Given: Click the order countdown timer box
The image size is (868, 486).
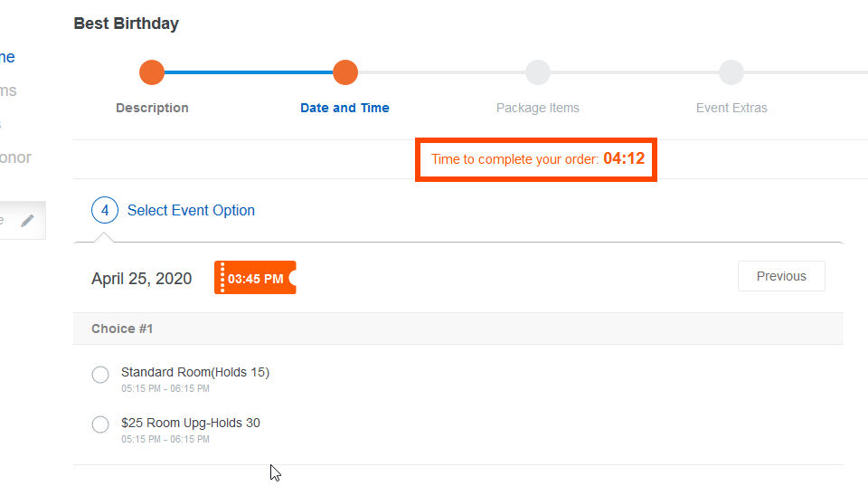Looking at the screenshot, I should (x=536, y=159).
